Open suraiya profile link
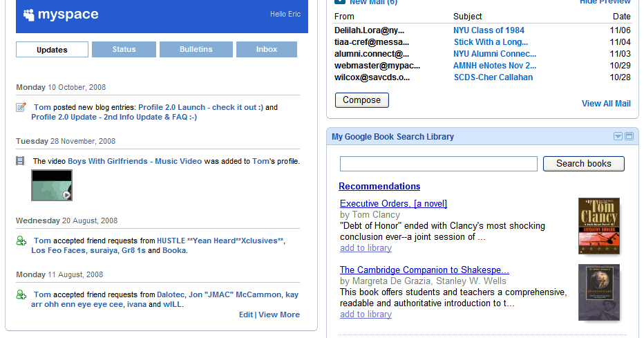Screen dimensions: 644x338 coord(104,250)
